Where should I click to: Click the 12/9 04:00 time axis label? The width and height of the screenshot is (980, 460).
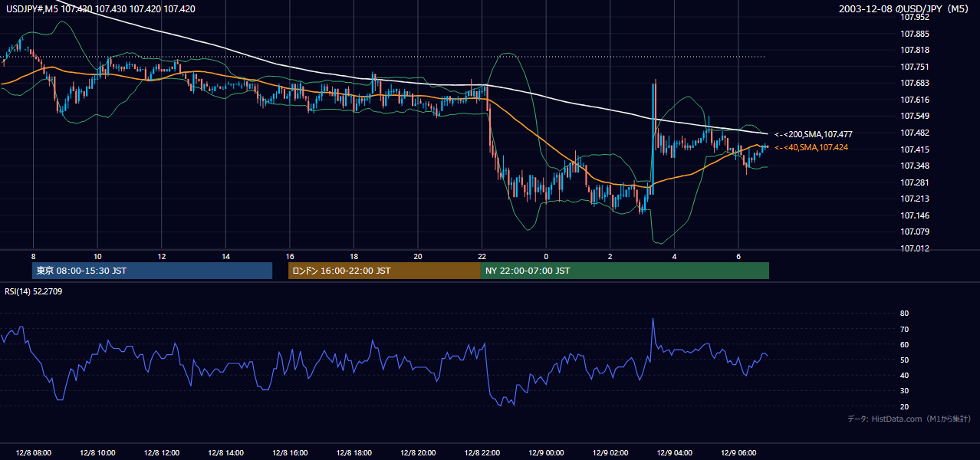[x=674, y=453]
